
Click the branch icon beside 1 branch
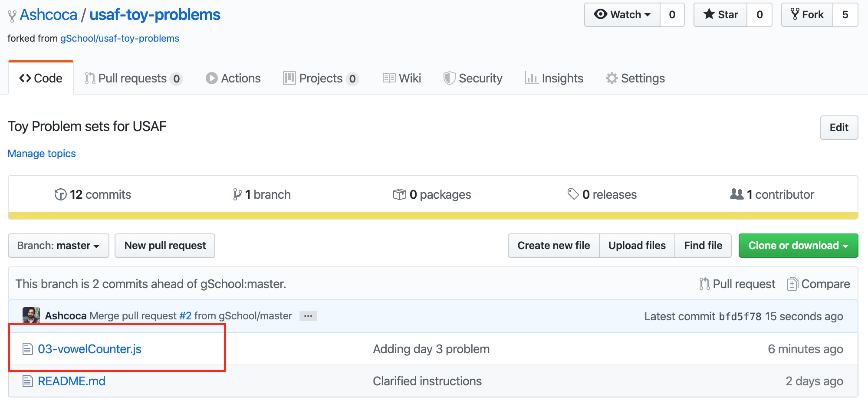click(x=237, y=194)
